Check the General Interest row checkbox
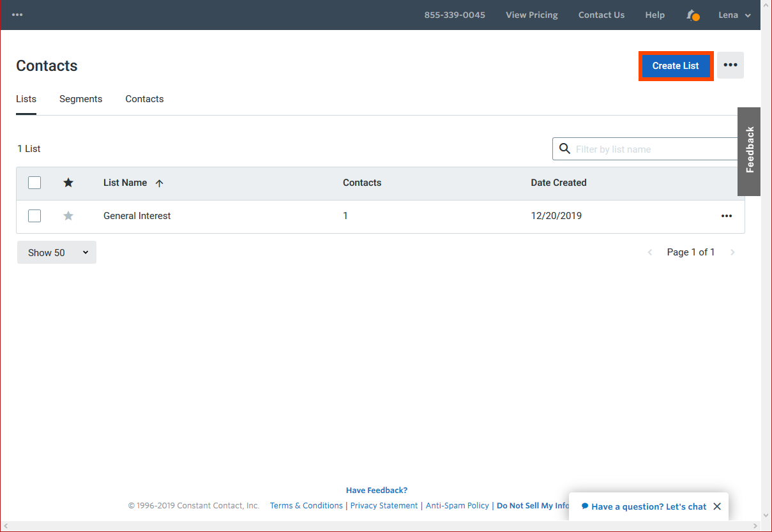Image resolution: width=772 pixels, height=532 pixels. click(x=34, y=216)
